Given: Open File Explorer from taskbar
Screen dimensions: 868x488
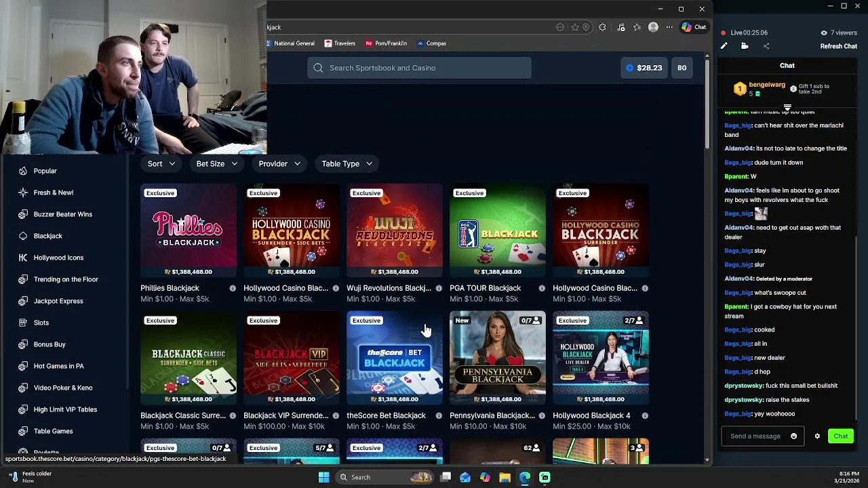Looking at the screenshot, I should (505, 477).
